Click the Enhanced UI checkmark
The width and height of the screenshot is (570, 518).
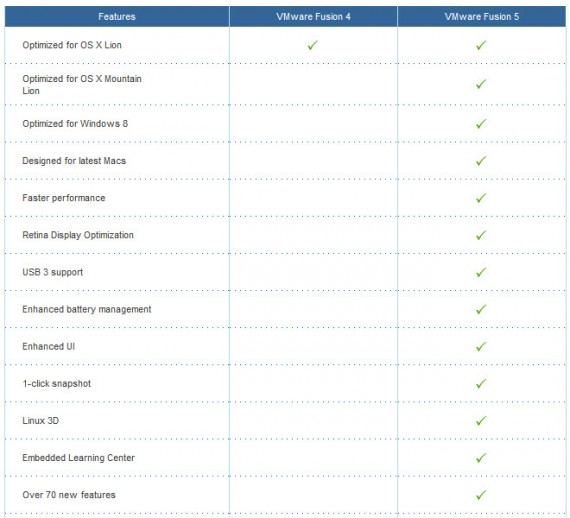(x=481, y=346)
